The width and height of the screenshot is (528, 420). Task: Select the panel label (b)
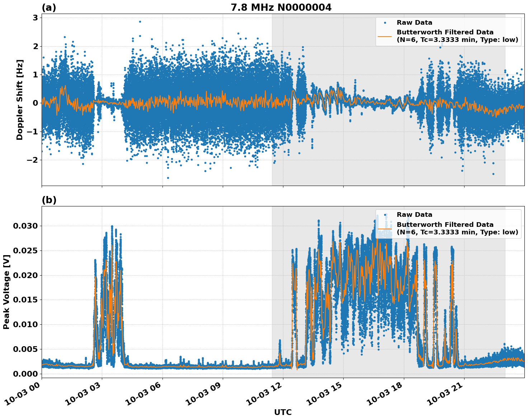[49, 200]
